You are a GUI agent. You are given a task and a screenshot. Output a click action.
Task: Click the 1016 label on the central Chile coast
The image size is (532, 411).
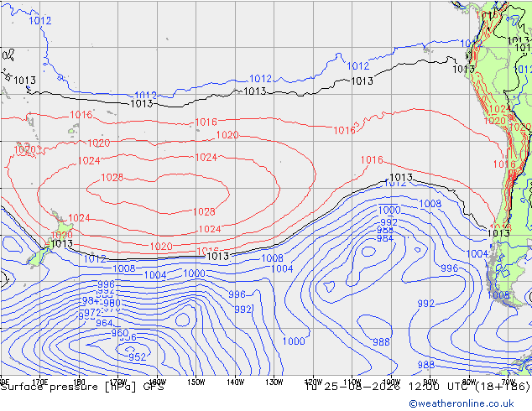(x=504, y=164)
